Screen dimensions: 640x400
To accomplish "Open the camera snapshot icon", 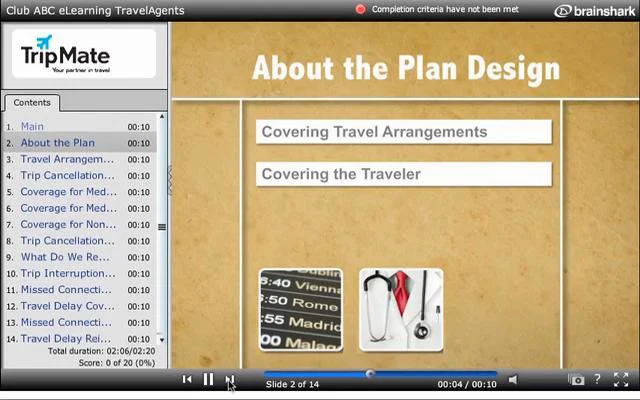I will pos(576,380).
